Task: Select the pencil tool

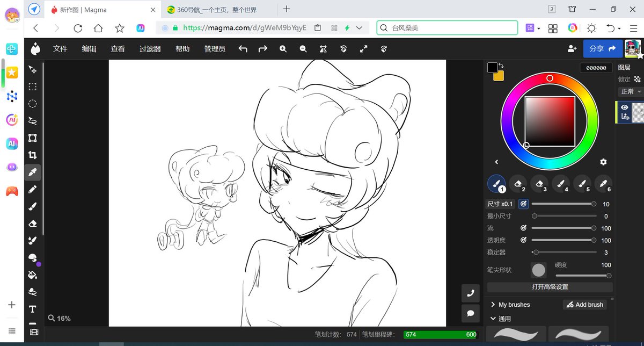Action: tap(33, 190)
